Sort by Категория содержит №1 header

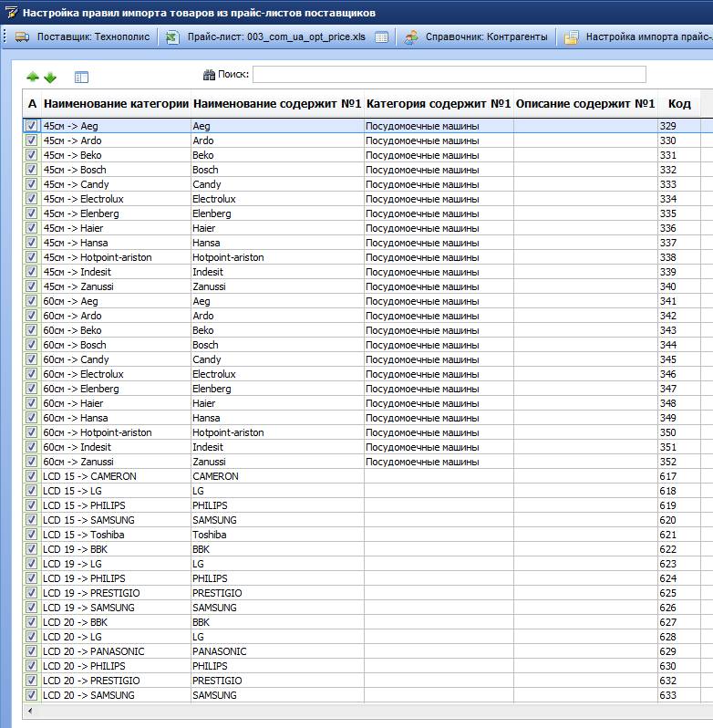tap(439, 103)
